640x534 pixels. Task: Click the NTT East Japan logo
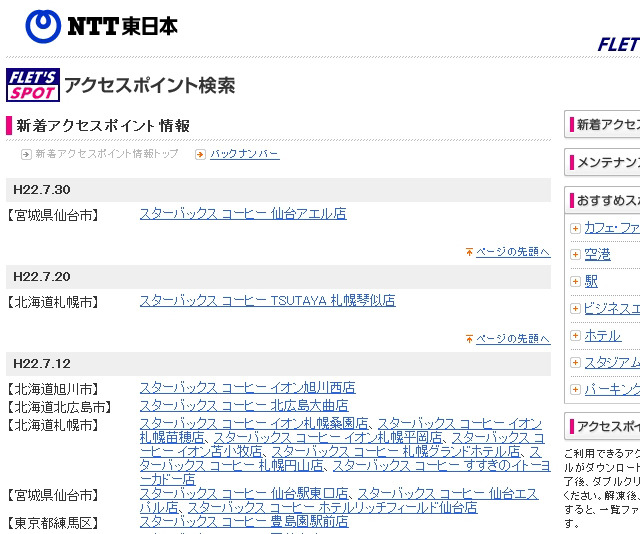pos(102,26)
